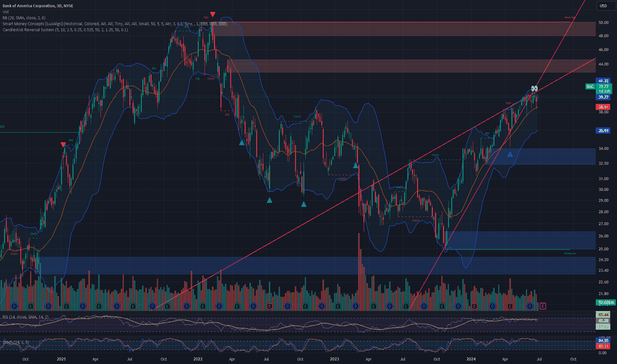Click the 25.00 price scale label
This screenshot has height=364, width=617.
click(603, 249)
